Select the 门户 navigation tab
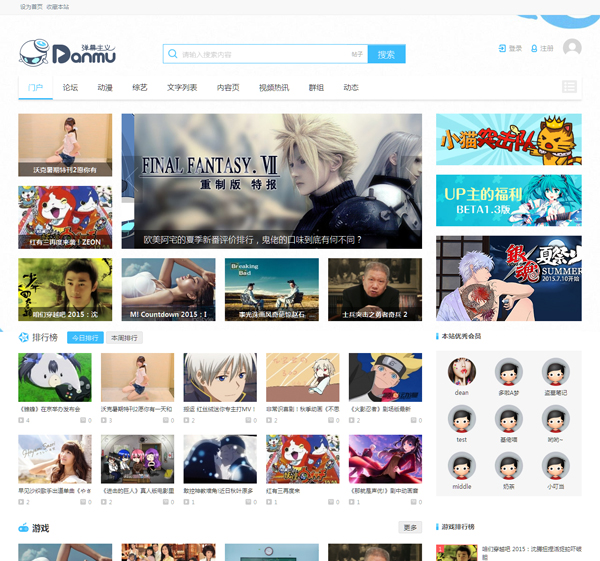Screen dimensions: 600x561 36,88
